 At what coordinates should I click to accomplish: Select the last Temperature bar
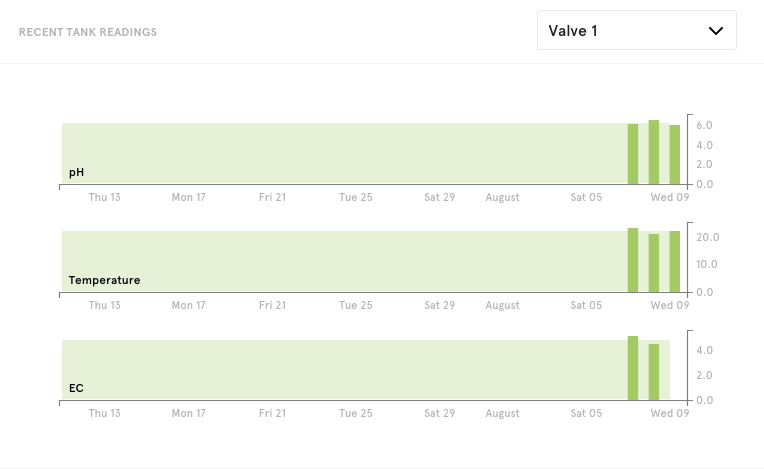pyautogui.click(x=674, y=262)
